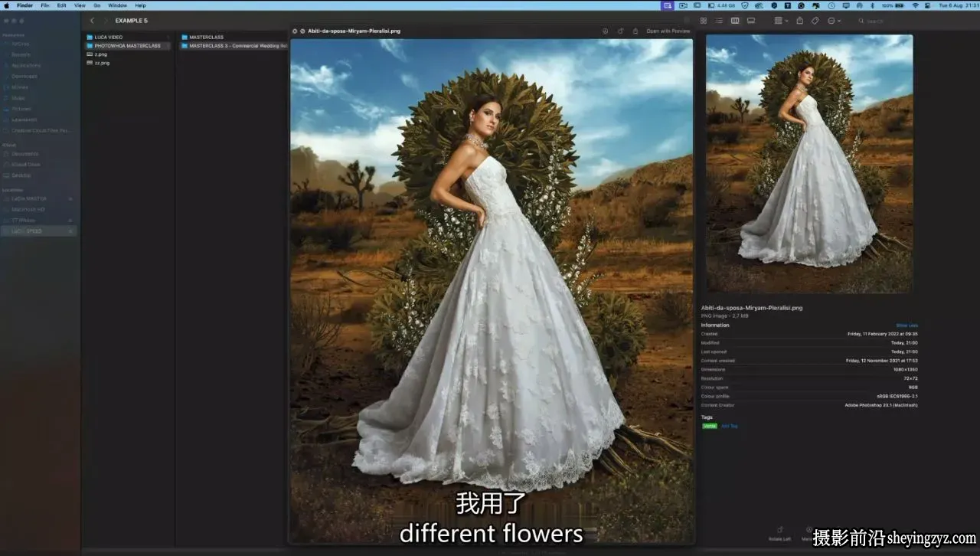Click Show Less link in Information section
Viewport: 980px width, 556px height.
click(x=907, y=325)
